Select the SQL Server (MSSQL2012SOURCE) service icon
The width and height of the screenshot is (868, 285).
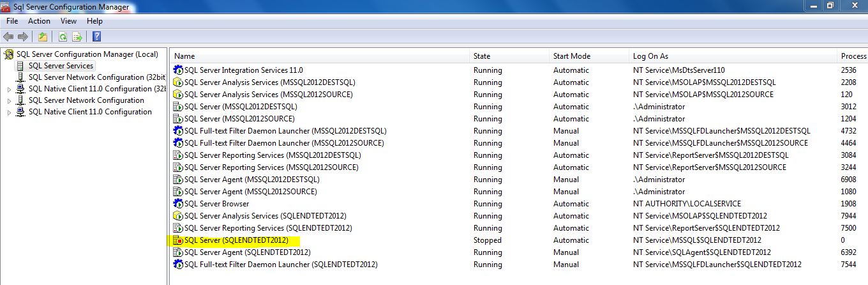[x=178, y=119]
